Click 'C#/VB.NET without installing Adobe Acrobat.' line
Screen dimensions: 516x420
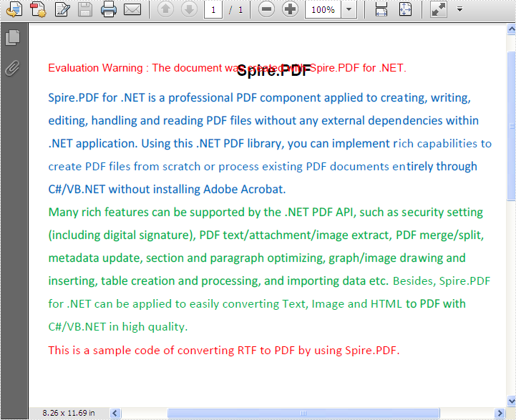(167, 190)
